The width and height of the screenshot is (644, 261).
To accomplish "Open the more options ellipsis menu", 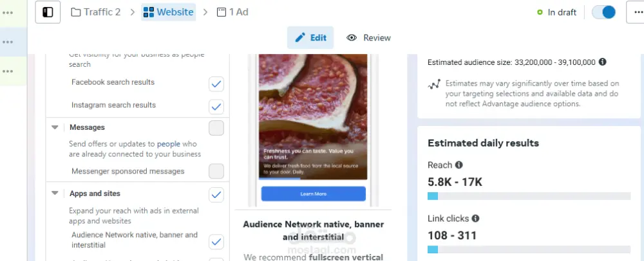I will click(x=635, y=12).
